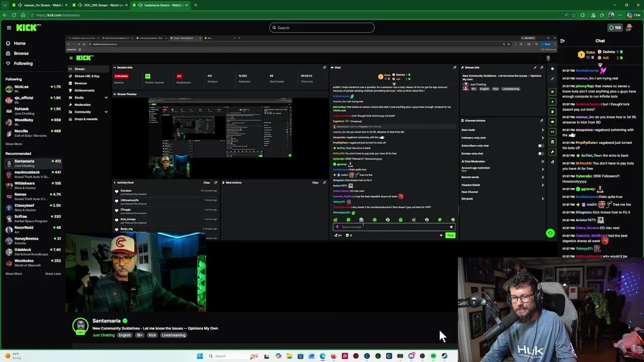644x362 pixels.
Task: Open Scifrae's Kerbal Space Program channel
Action: coord(33,219)
